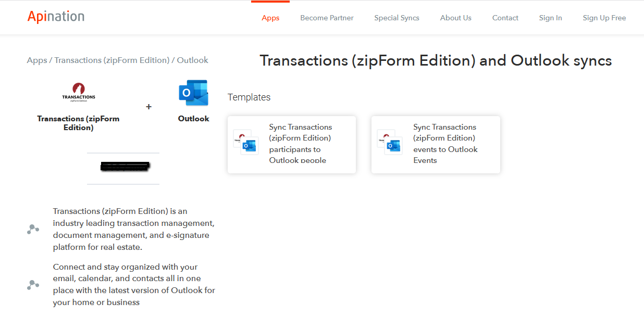
Task: Open the participants to Outlook people template text
Action: 301,144
